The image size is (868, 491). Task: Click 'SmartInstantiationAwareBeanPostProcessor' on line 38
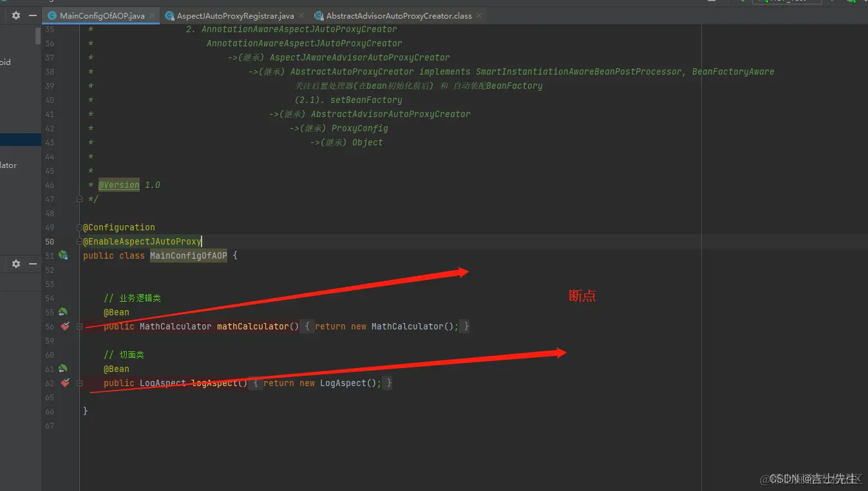[579, 71]
